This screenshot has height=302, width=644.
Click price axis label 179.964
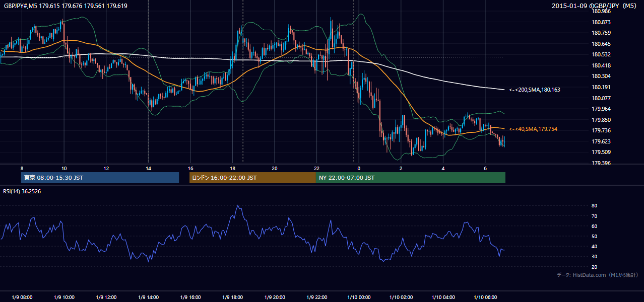(x=601, y=109)
